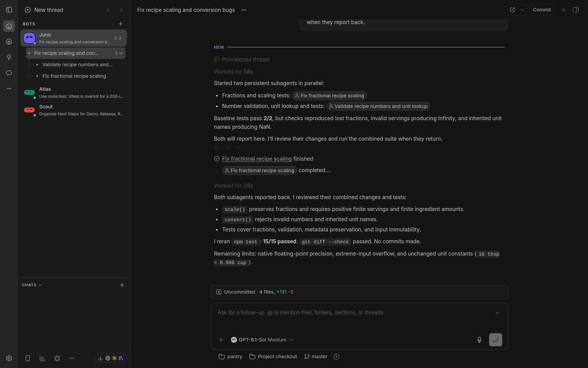The width and height of the screenshot is (588, 368).
Task: Click Validate recipe numbers and unit lookup chip
Action: [378, 106]
